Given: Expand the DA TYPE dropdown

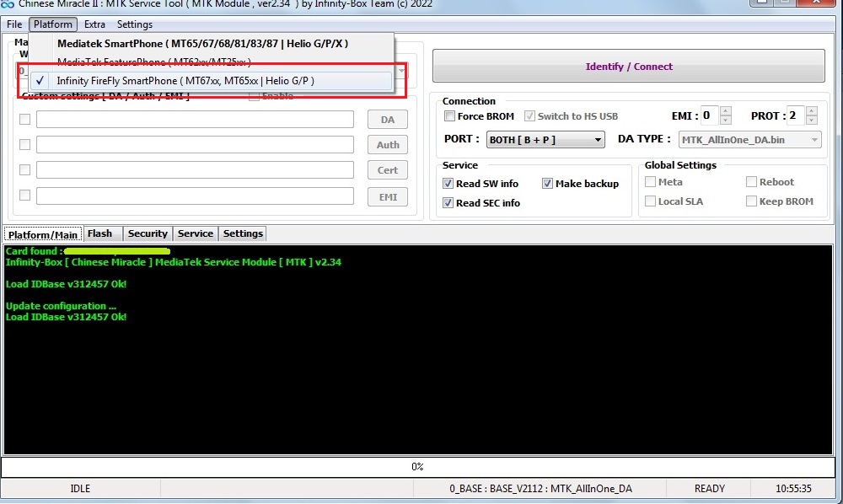Looking at the screenshot, I should coord(749,140).
